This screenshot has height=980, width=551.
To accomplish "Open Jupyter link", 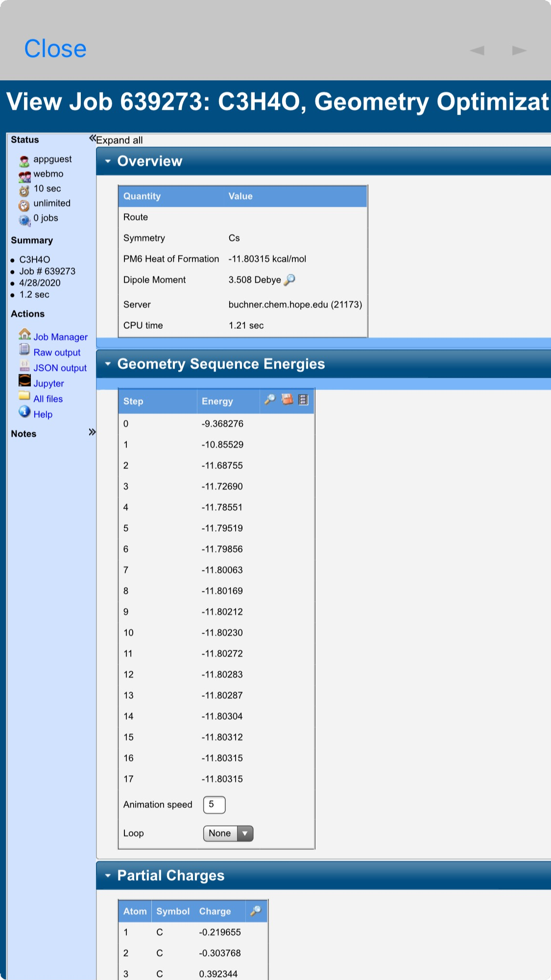I will pos(48,384).
